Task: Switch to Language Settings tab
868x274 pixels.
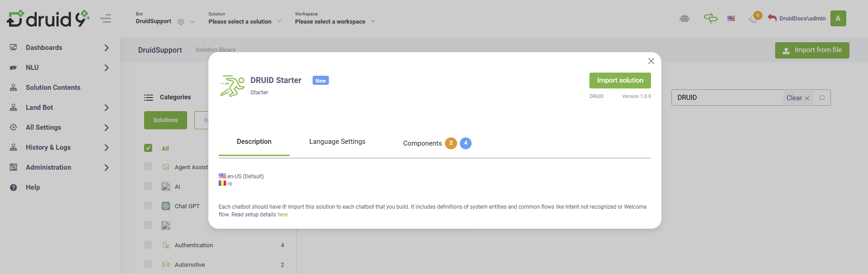Action: click(337, 142)
